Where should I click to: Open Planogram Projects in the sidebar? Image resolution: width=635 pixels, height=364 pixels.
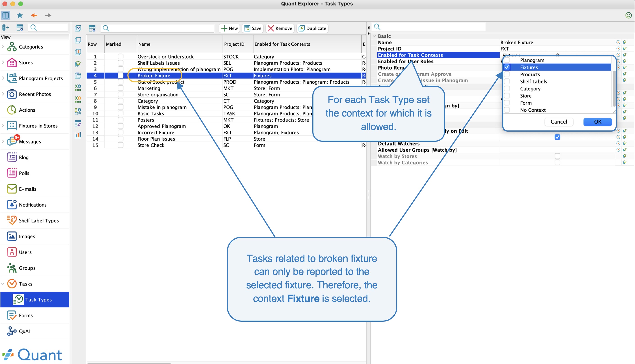41,78
